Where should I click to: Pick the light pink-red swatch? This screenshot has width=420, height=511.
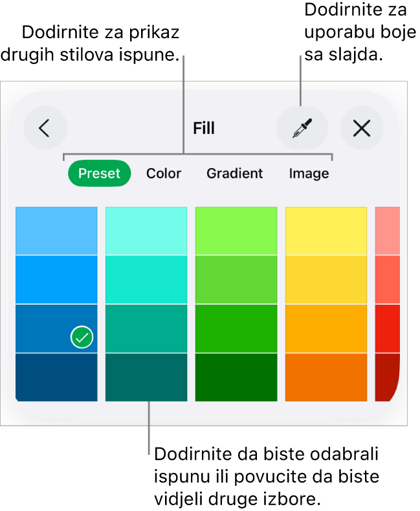pos(387,231)
